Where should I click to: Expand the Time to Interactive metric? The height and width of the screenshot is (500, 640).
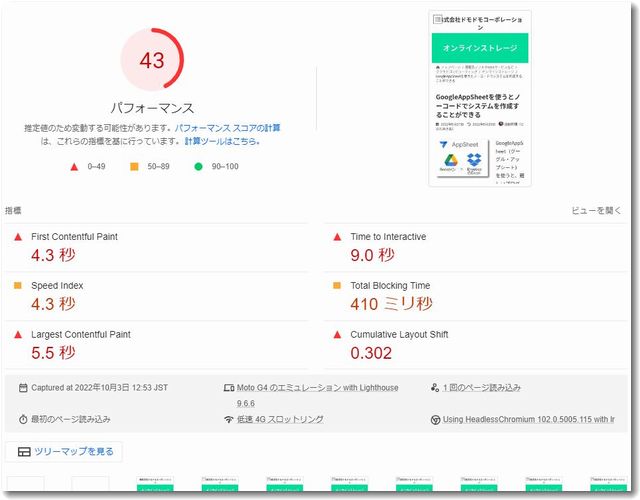click(x=387, y=237)
